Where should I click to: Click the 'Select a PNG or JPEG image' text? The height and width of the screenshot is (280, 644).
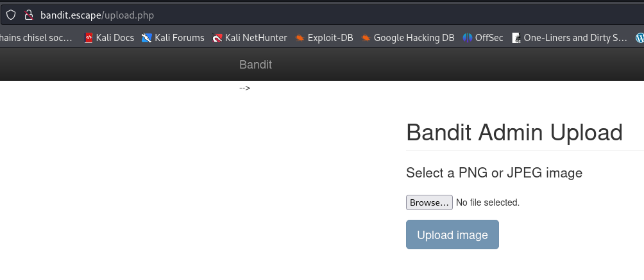494,173
